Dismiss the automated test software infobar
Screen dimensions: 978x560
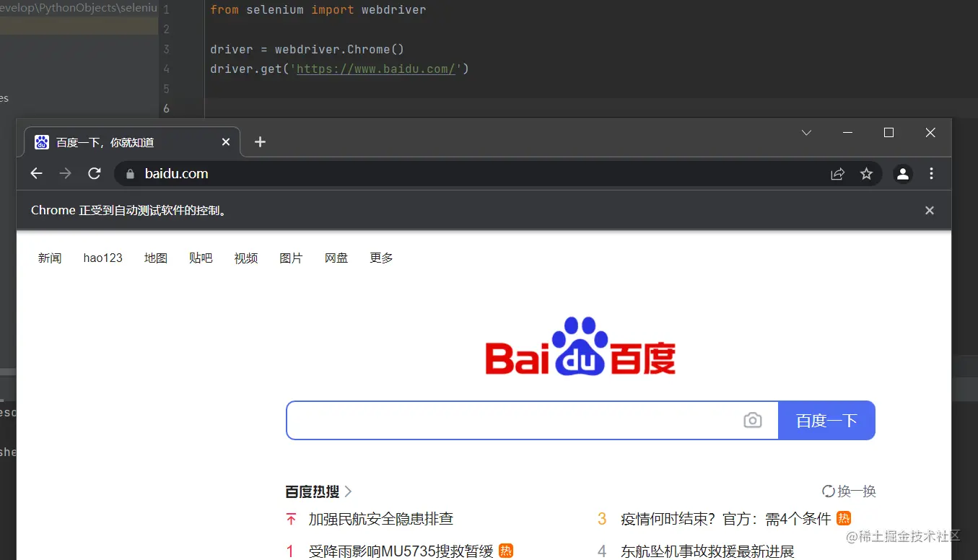click(930, 210)
